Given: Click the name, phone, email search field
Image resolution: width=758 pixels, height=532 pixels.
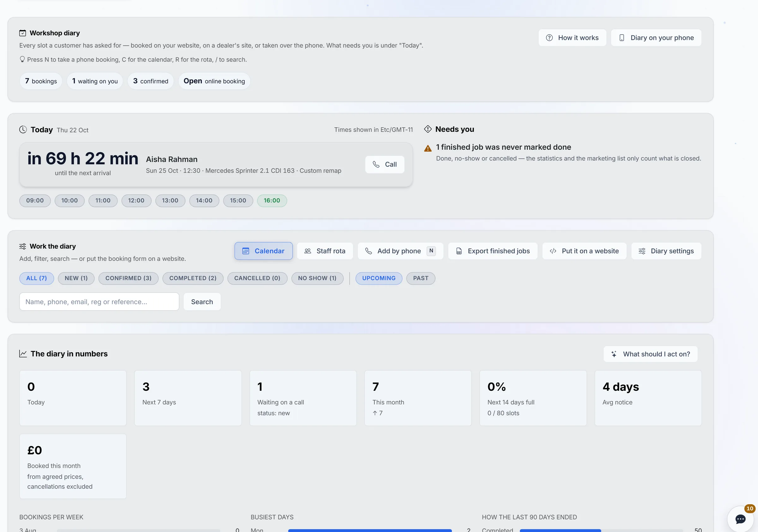Looking at the screenshot, I should 99,302.
